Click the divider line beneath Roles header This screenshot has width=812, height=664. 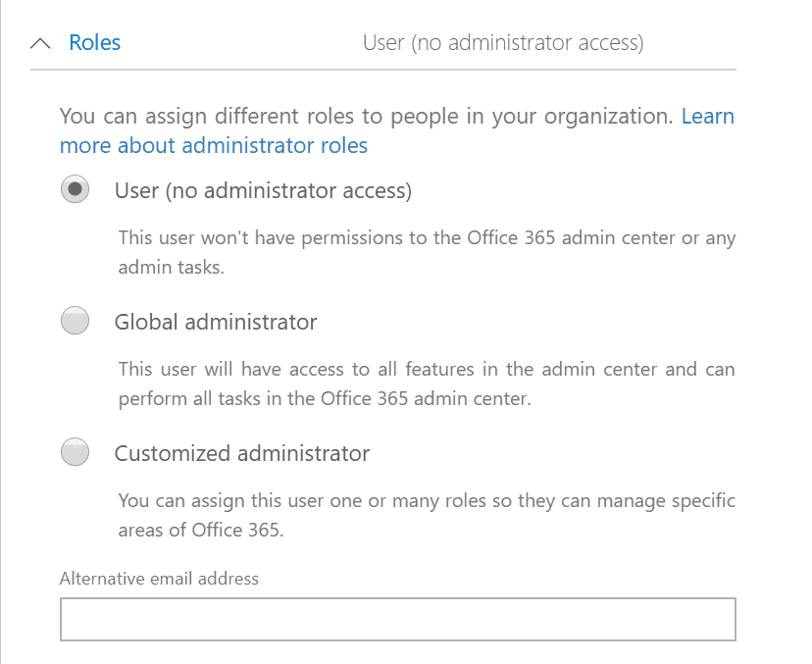click(x=383, y=69)
